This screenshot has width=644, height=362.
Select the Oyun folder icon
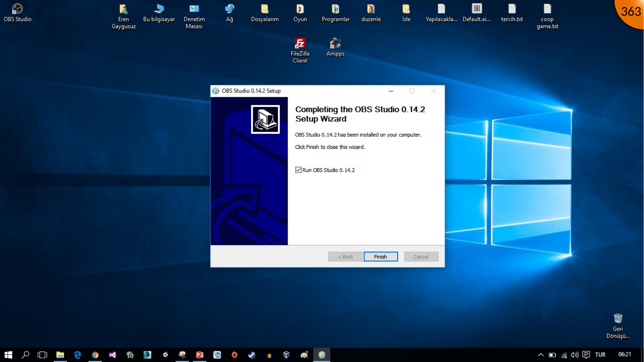(300, 13)
